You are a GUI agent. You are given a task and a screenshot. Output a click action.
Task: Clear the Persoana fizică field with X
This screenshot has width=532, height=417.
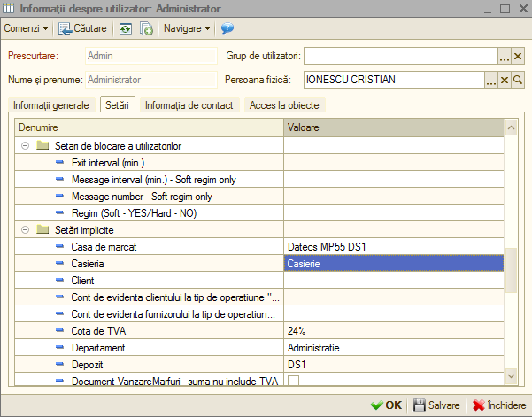(505, 80)
